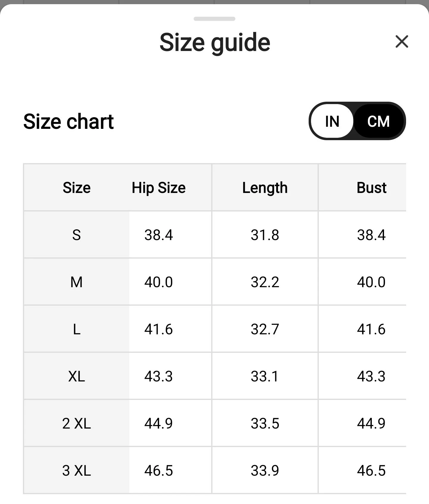Screen dimensions: 429x504
Task: Select the Hip Size column header
Action: [158, 188]
